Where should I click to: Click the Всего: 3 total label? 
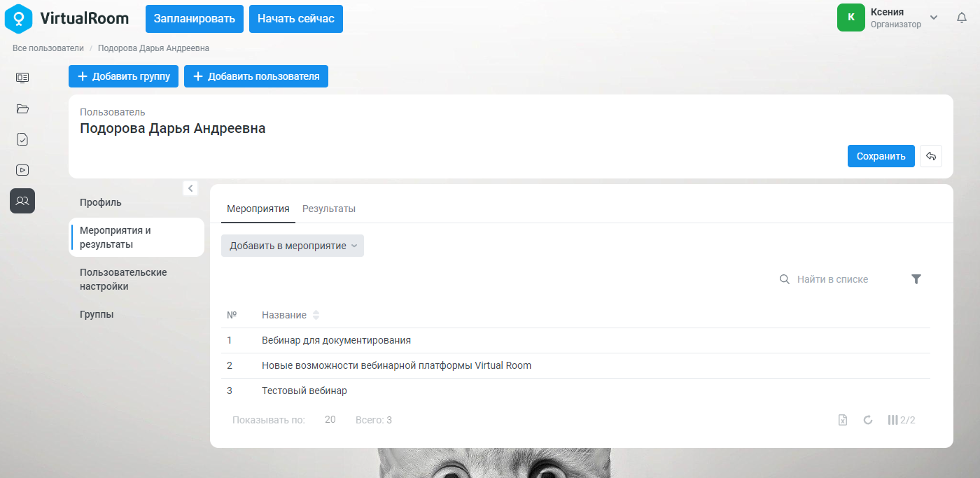[374, 420]
